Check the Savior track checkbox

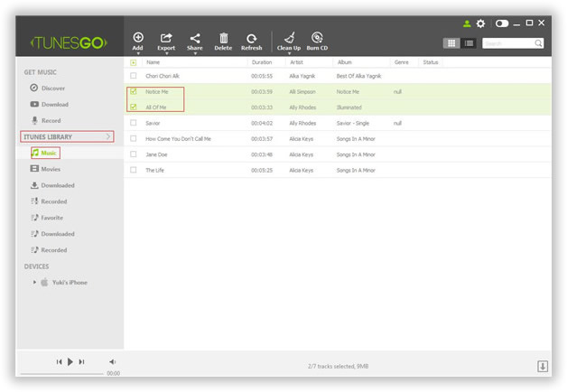point(134,123)
